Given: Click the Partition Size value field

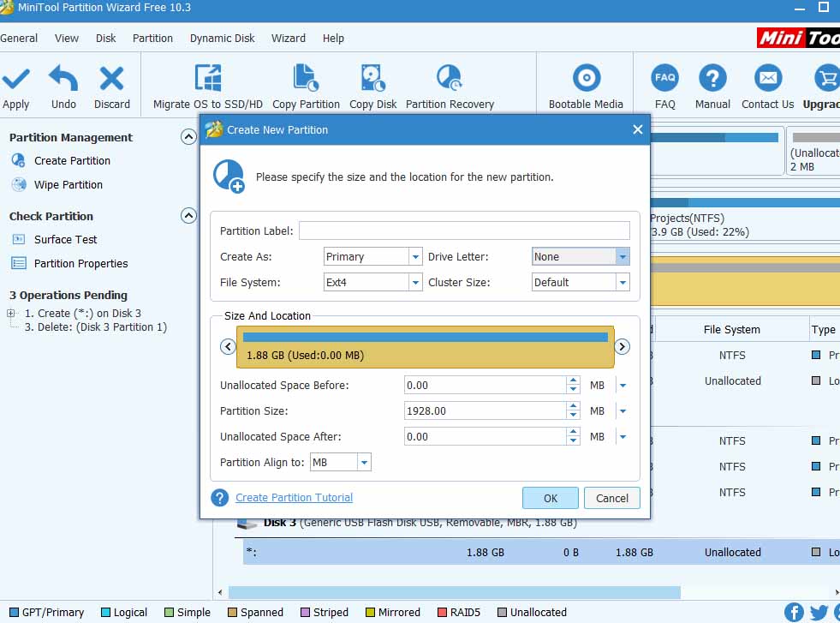Looking at the screenshot, I should (x=485, y=411).
